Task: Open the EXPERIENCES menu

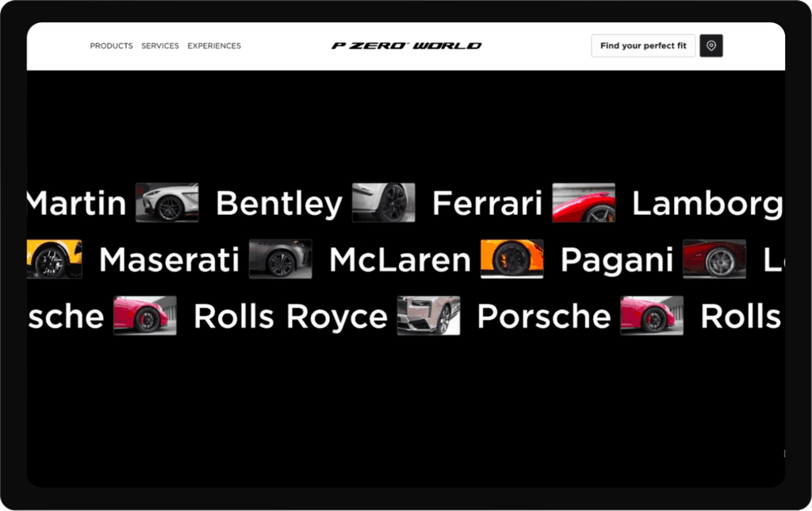Action: 214,45
